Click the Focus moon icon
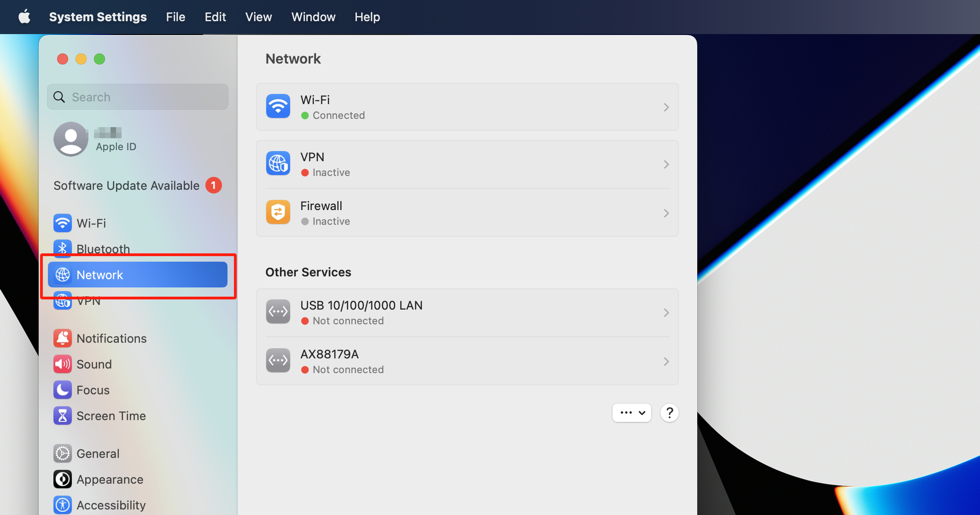 click(x=63, y=390)
